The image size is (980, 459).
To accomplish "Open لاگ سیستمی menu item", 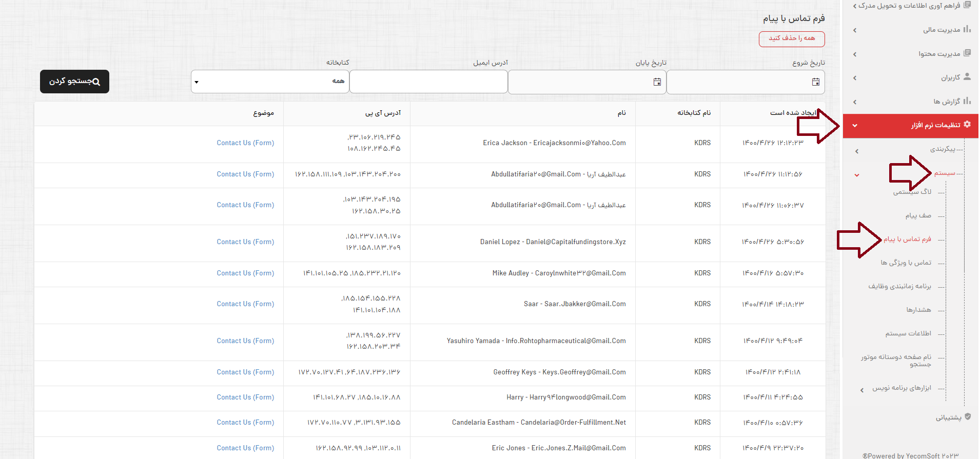I will click(912, 192).
